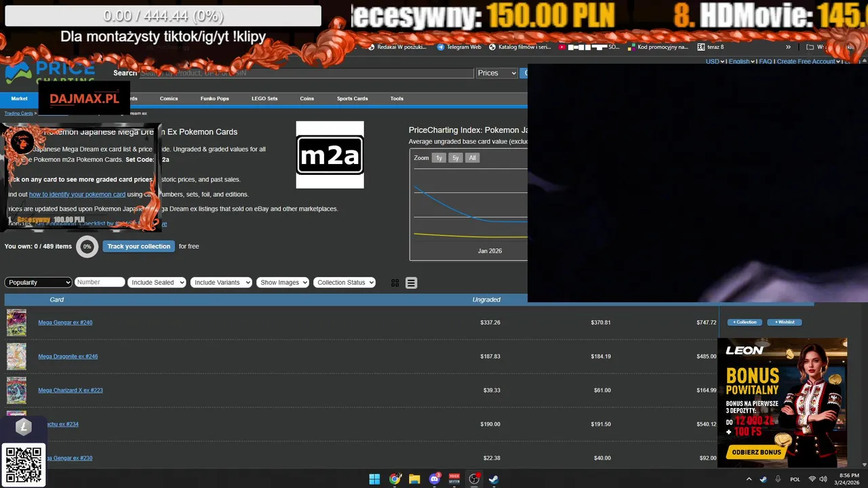Open Mega Charizard X ex #223 link
The height and width of the screenshot is (488, 868).
pyautogui.click(x=71, y=390)
